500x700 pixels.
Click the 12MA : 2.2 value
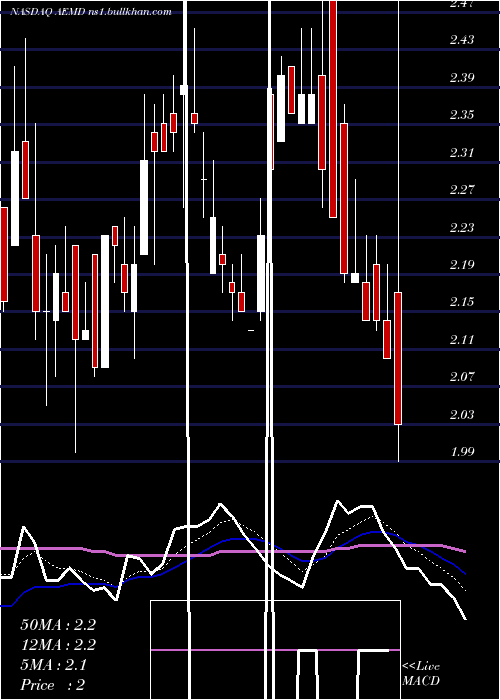(x=58, y=645)
